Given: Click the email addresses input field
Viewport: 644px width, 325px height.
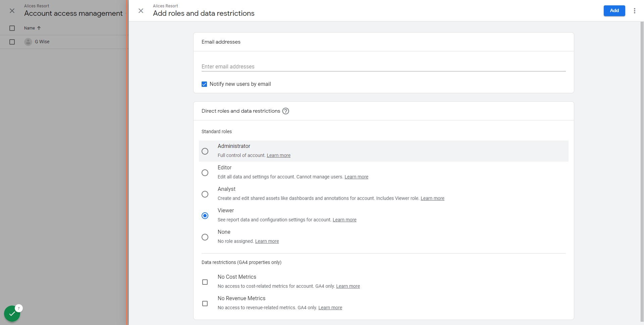Looking at the screenshot, I should pos(383,66).
